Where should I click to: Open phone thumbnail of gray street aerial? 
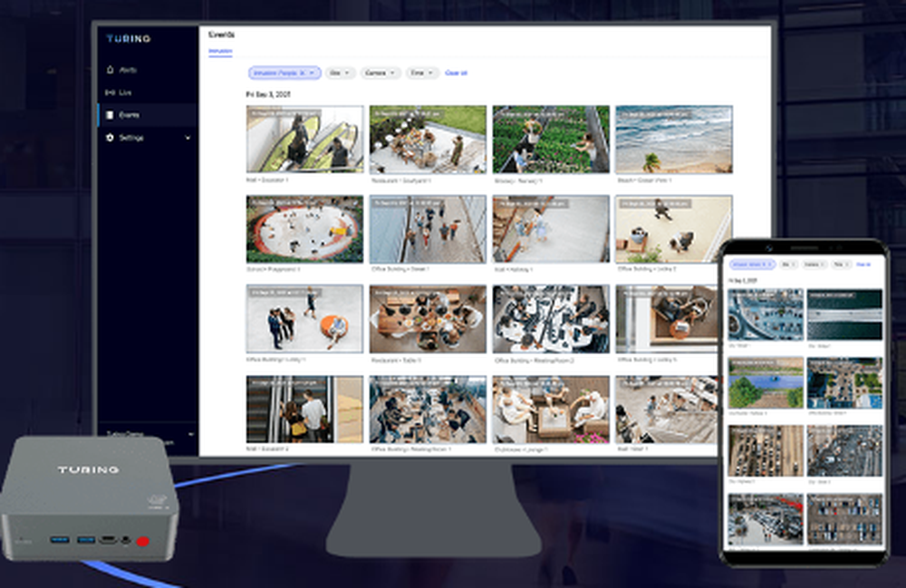point(844,450)
